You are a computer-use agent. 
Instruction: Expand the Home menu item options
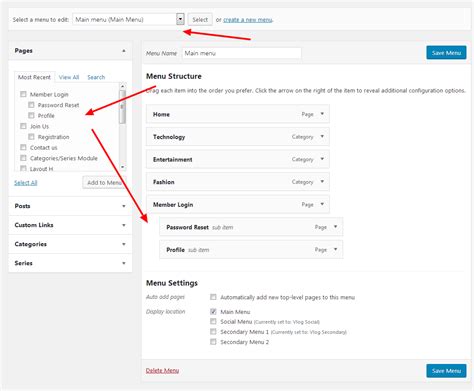pyautogui.click(x=322, y=114)
